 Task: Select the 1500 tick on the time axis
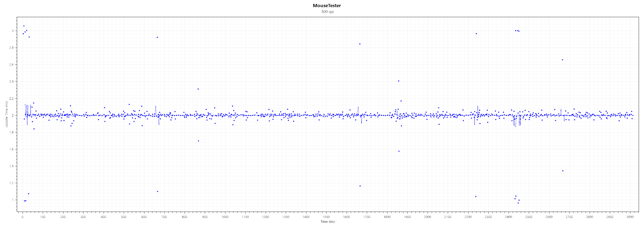[x=326, y=217]
